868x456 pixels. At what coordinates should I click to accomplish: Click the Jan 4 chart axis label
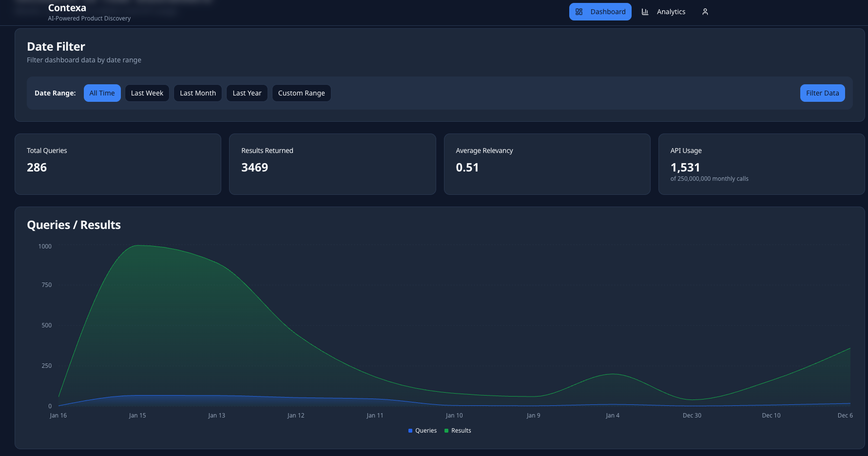pyautogui.click(x=613, y=416)
